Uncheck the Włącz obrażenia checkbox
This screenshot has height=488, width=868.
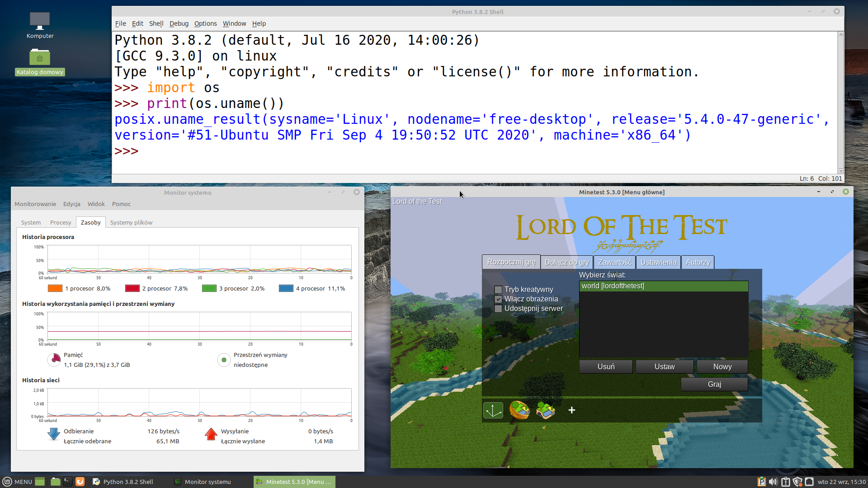(498, 299)
